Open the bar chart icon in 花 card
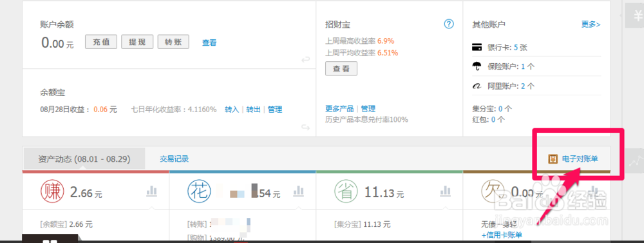 (x=299, y=191)
